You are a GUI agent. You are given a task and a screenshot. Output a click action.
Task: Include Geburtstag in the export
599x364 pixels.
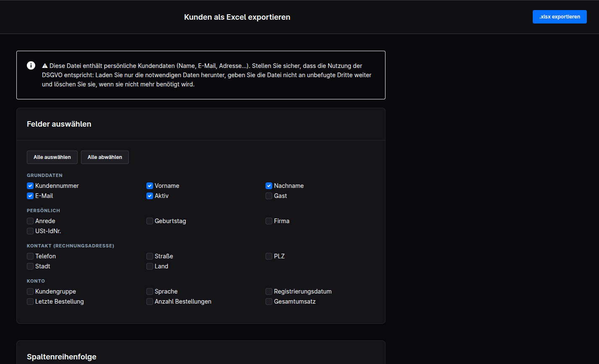(150, 221)
